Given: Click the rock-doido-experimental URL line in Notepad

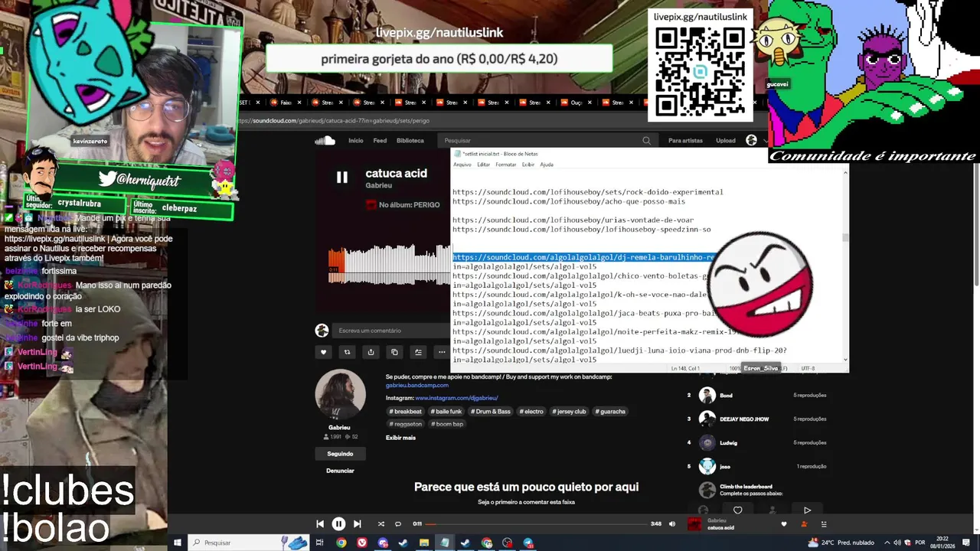Looking at the screenshot, I should coord(587,192).
